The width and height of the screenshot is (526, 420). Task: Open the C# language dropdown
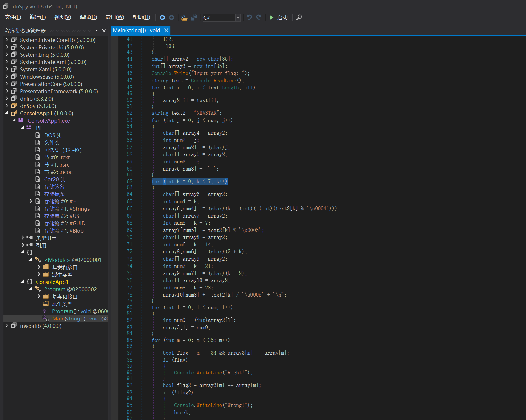(238, 18)
